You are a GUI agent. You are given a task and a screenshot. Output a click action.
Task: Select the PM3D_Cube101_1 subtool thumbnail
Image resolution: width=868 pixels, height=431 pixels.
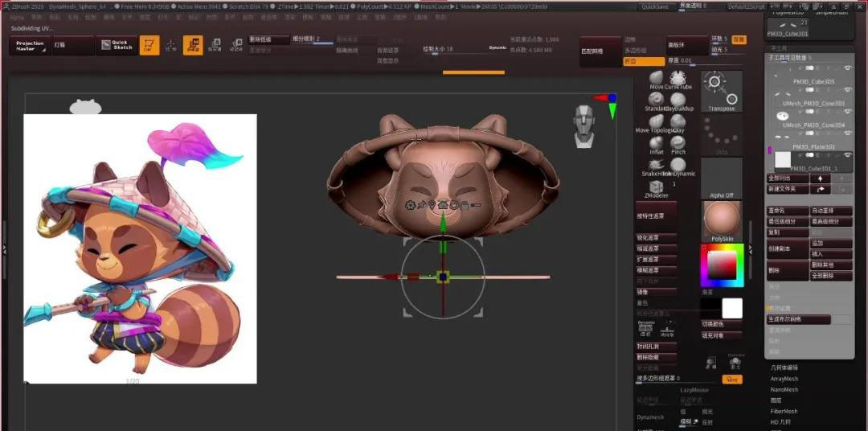(x=782, y=159)
